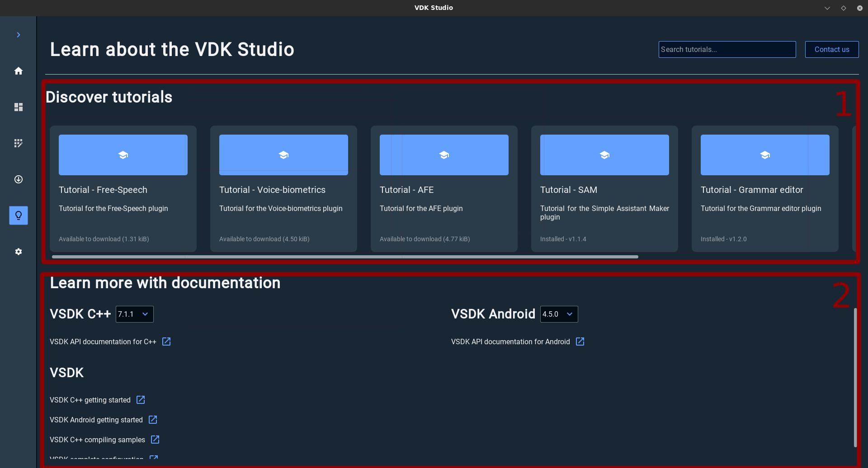Open external link for VSDK C++ API documentation
The width and height of the screenshot is (868, 468).
[x=166, y=342]
